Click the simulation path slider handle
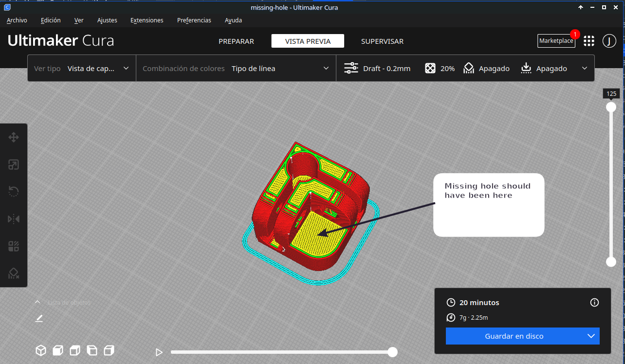625x364 pixels. click(x=392, y=352)
